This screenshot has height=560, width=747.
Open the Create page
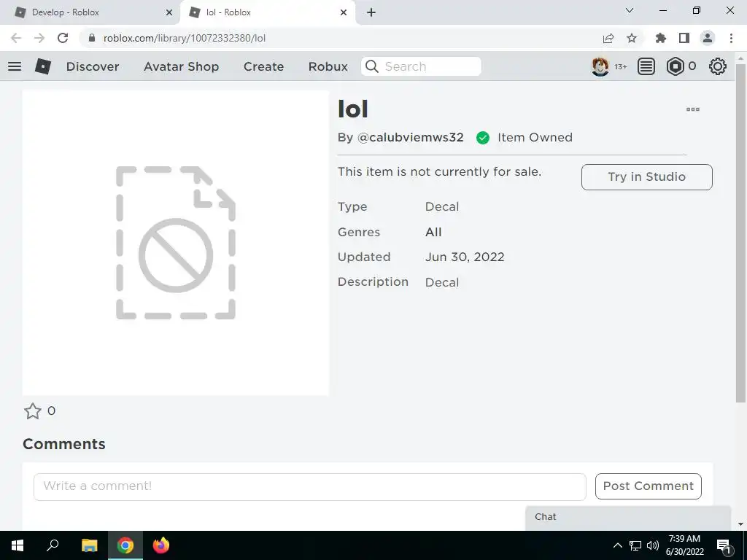click(x=263, y=66)
